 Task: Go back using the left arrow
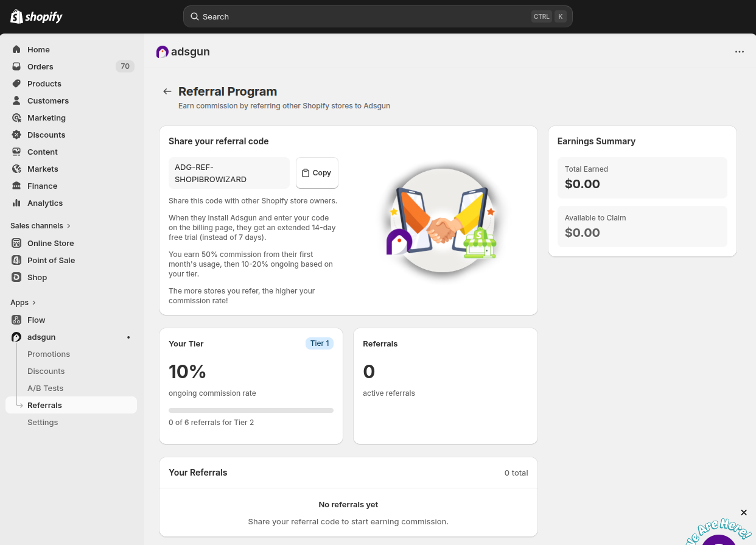click(167, 91)
